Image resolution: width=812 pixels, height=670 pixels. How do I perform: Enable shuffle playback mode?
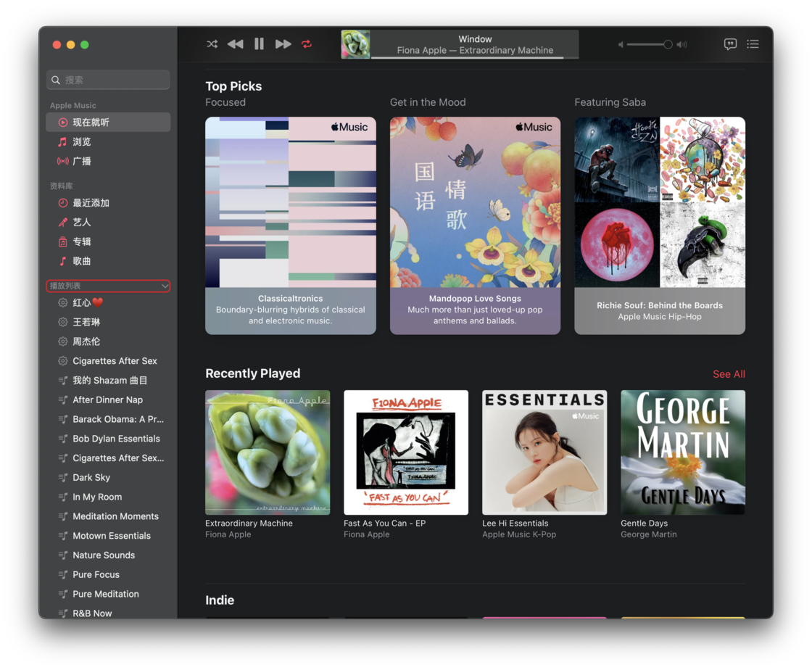[x=212, y=44]
